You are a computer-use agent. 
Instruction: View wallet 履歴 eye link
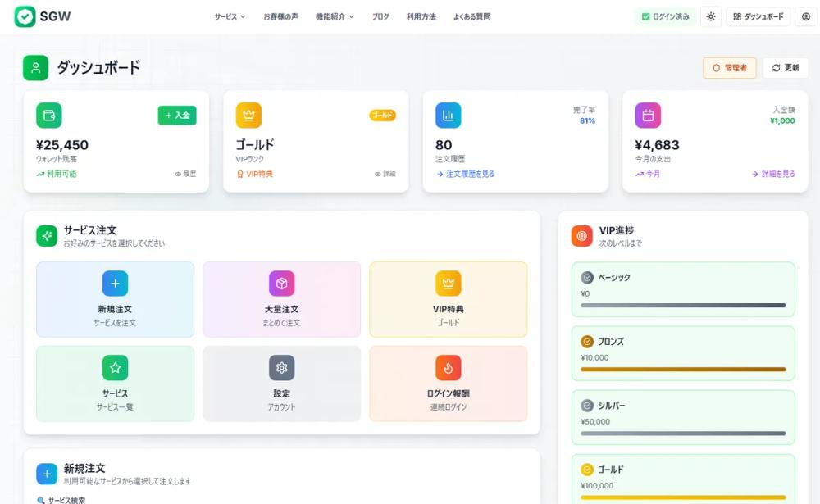[185, 174]
